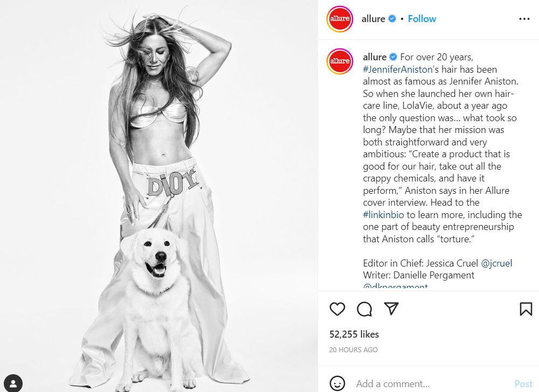Click the 20 HOURS AGO timestamp
The image size is (539, 392).
[354, 350]
